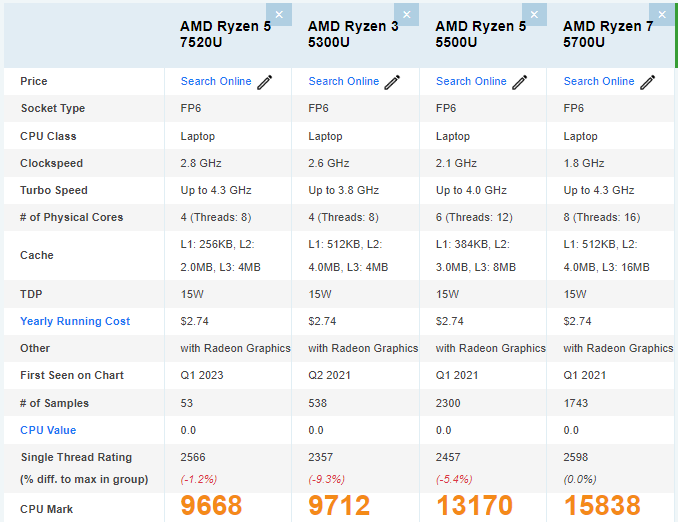The height and width of the screenshot is (522, 678).
Task: Search Online price for Ryzen 5 5500U
Action: [x=471, y=81]
